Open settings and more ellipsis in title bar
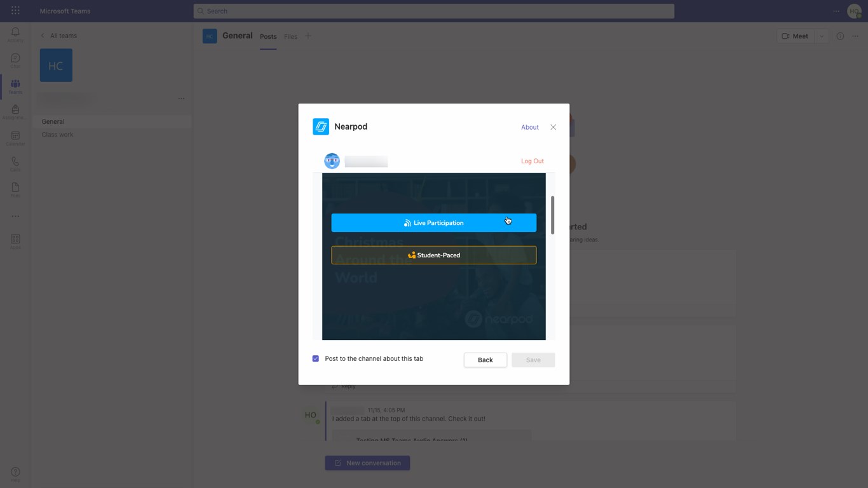The height and width of the screenshot is (488, 868). tap(836, 11)
